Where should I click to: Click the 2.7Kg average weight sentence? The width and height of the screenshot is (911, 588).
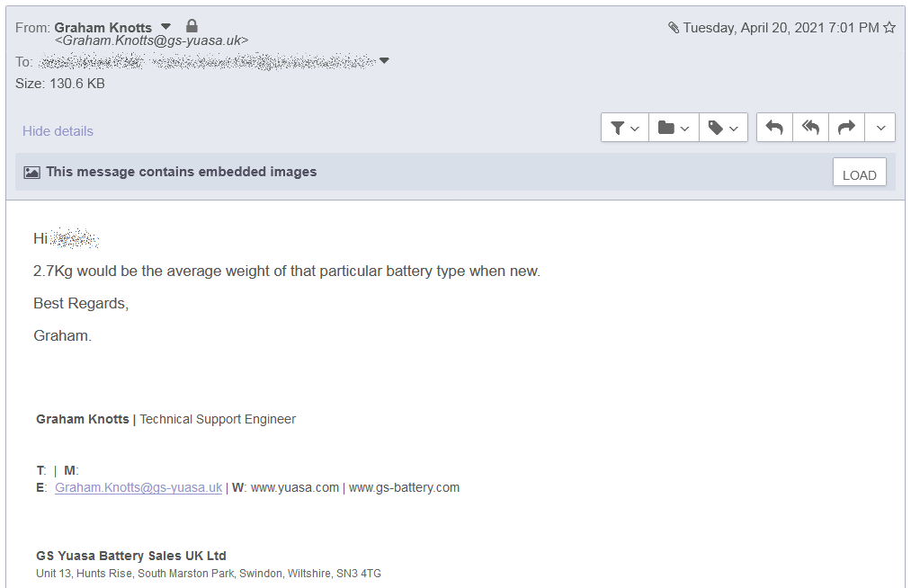click(287, 272)
